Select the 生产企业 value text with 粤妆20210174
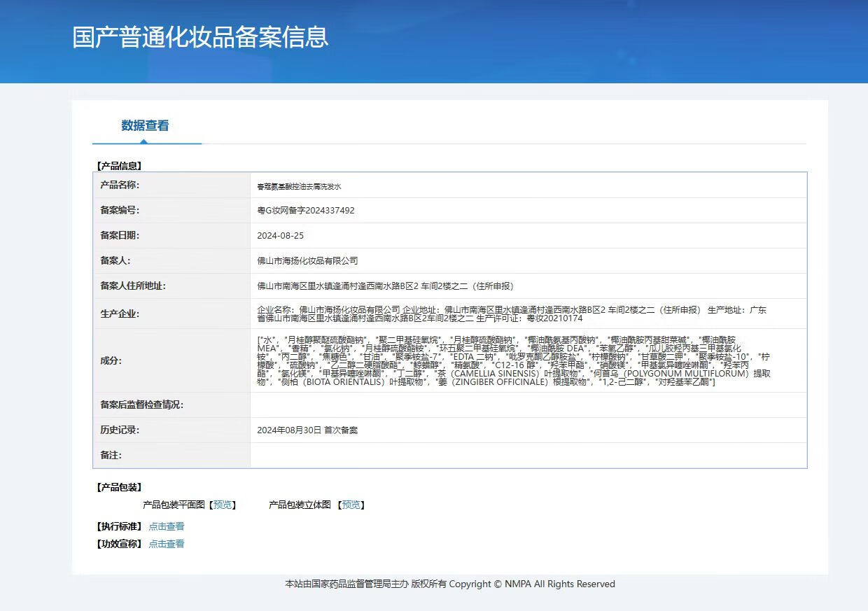 [512, 314]
